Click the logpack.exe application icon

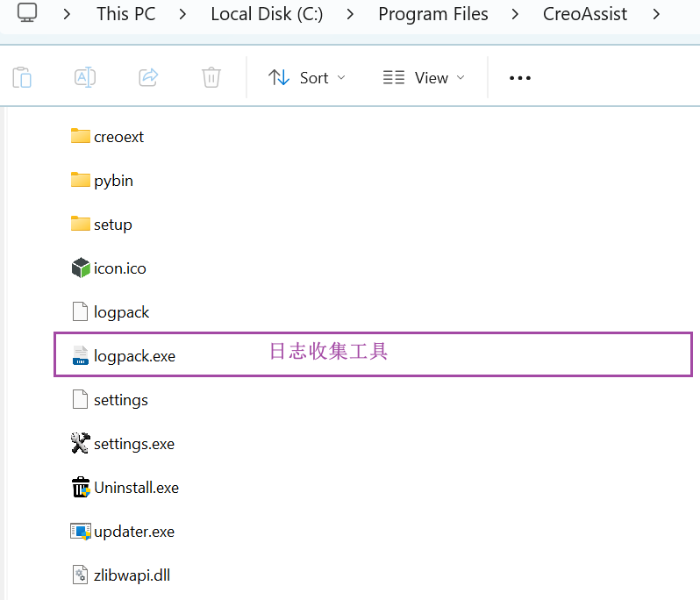pyautogui.click(x=81, y=356)
